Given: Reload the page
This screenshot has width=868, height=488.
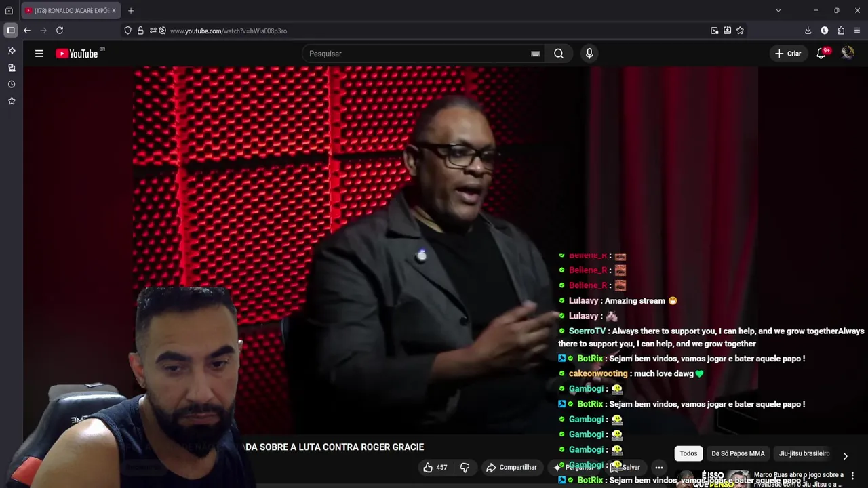Looking at the screenshot, I should (60, 30).
